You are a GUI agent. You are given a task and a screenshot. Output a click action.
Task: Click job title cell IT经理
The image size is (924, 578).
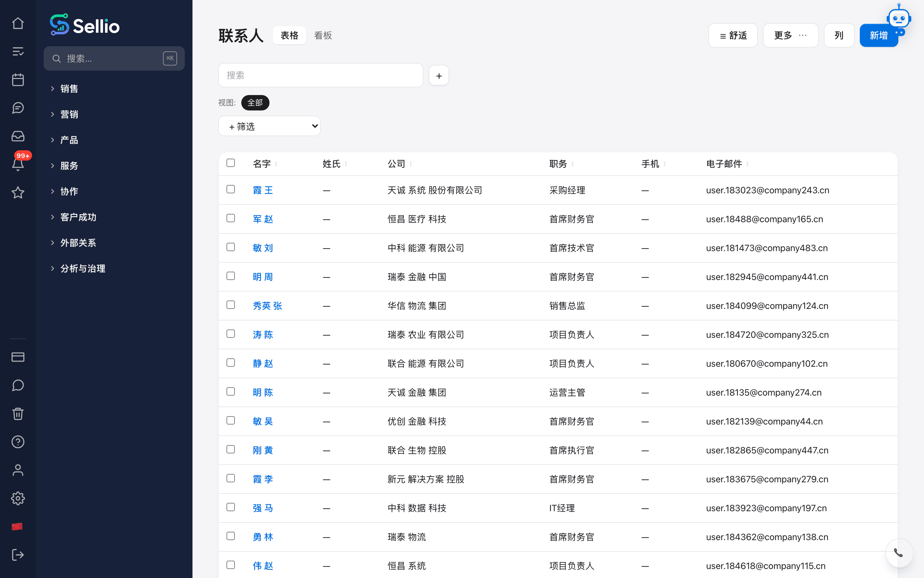coord(562,508)
